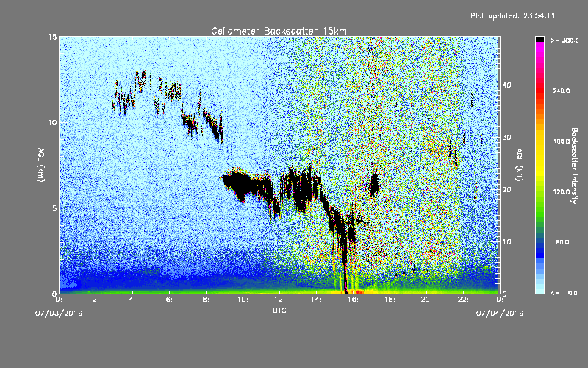Click the "16:" hour tick label
Image resolution: width=588 pixels, height=368 pixels.
point(353,300)
